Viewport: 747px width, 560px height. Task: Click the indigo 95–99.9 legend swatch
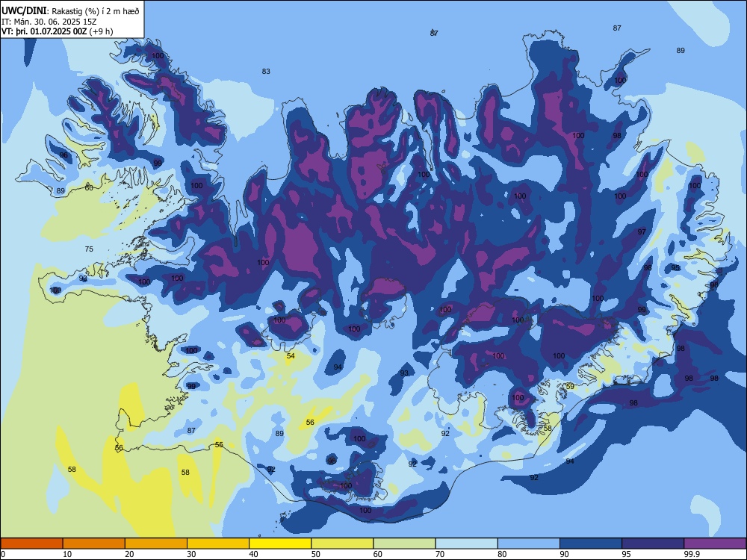click(653, 544)
